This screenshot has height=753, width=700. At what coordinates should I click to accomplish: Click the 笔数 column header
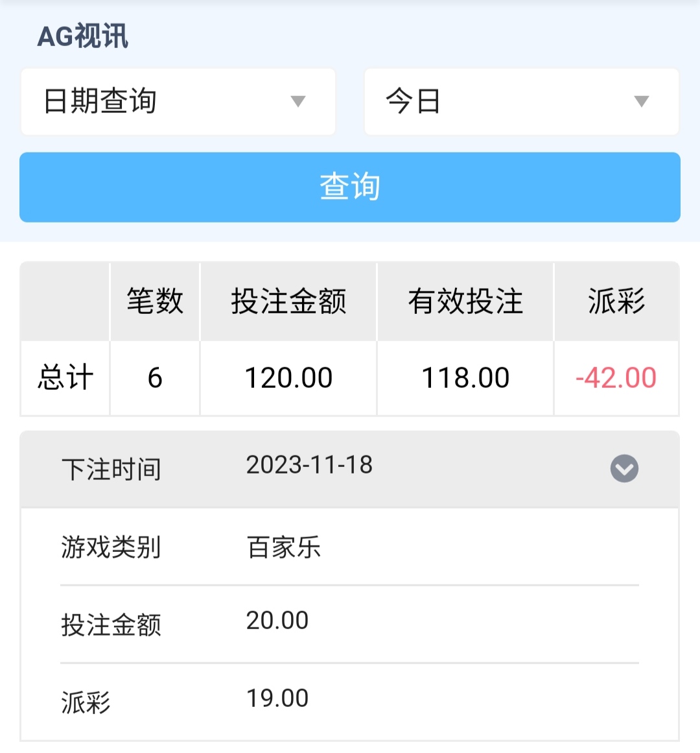155,302
